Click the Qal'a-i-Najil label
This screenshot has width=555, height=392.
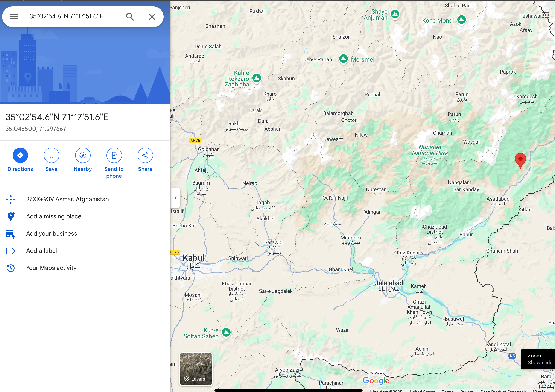[335, 198]
